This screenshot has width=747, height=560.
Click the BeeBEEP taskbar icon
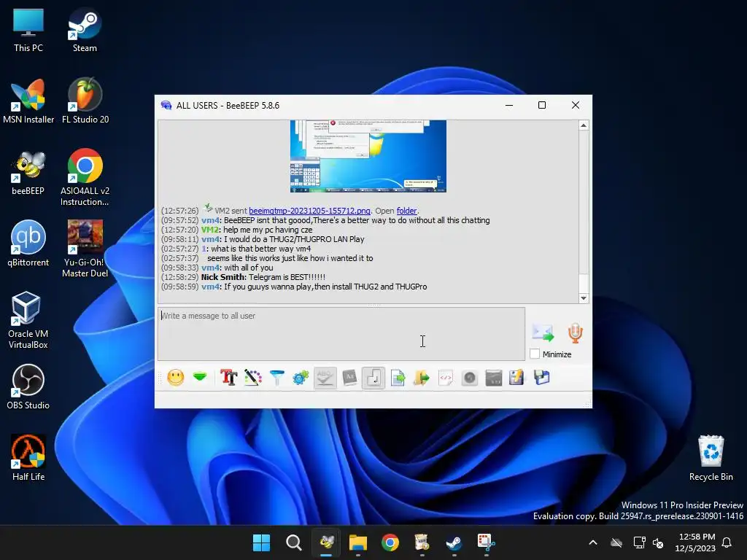point(326,542)
